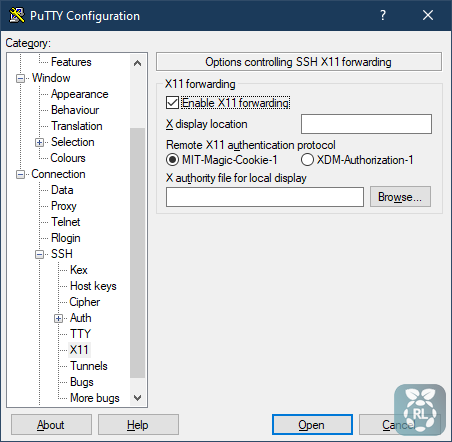Expand the Auth tree node
The image size is (452, 442).
click(x=58, y=319)
